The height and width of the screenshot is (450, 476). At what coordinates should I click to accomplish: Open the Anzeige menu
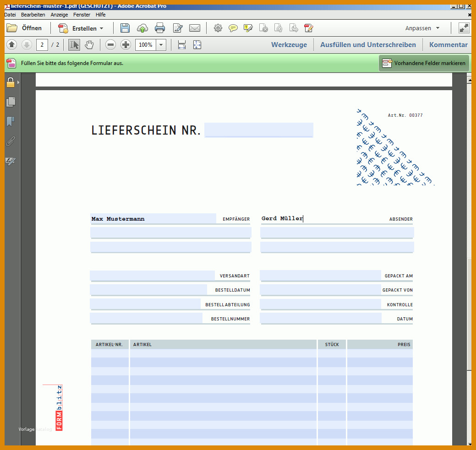(59, 15)
